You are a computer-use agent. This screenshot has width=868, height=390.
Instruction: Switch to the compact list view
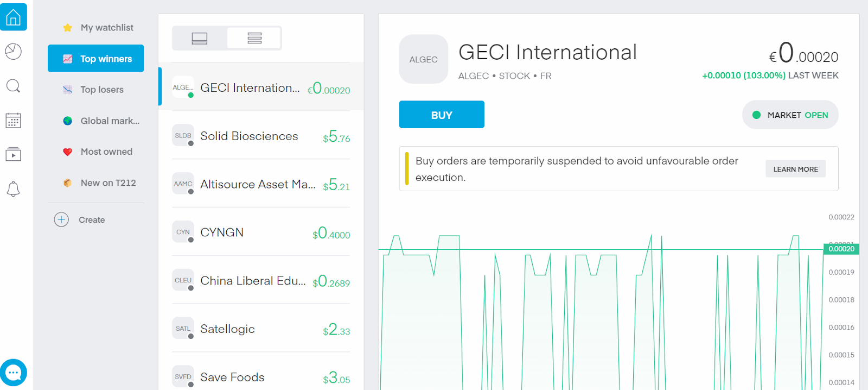(254, 38)
